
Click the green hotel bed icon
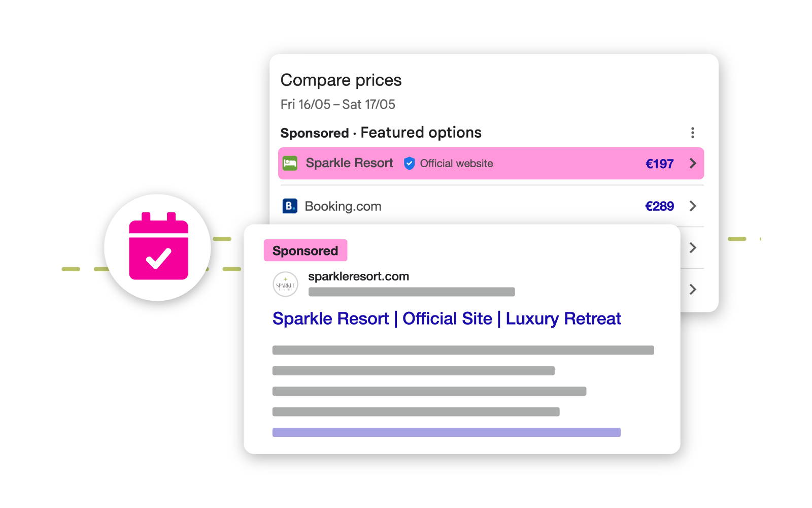point(290,164)
